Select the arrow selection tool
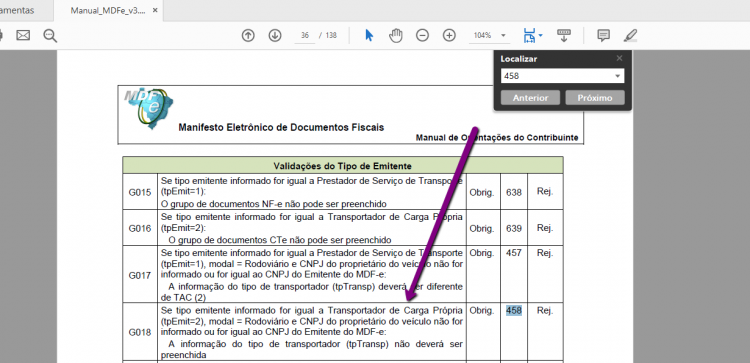750x363 pixels. [369, 35]
